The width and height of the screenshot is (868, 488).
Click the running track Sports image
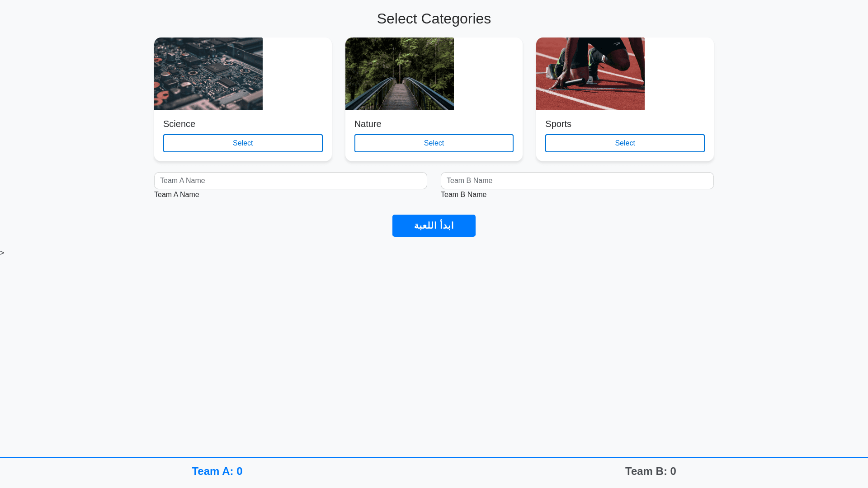pos(590,74)
